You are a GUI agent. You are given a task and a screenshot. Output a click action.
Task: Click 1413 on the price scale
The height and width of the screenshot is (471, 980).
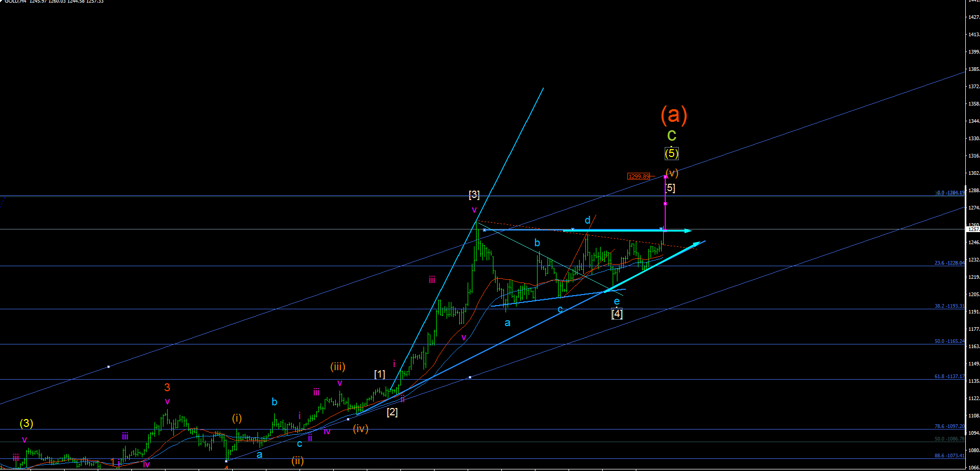pos(974,35)
